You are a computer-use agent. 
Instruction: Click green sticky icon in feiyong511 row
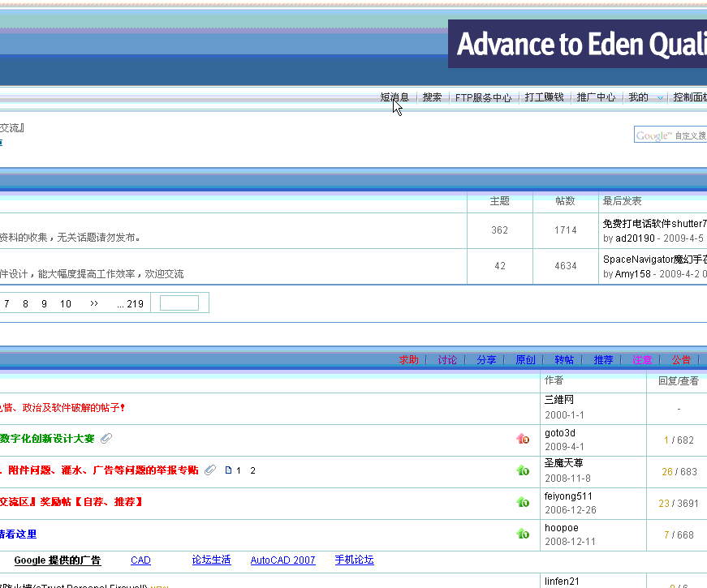click(523, 502)
